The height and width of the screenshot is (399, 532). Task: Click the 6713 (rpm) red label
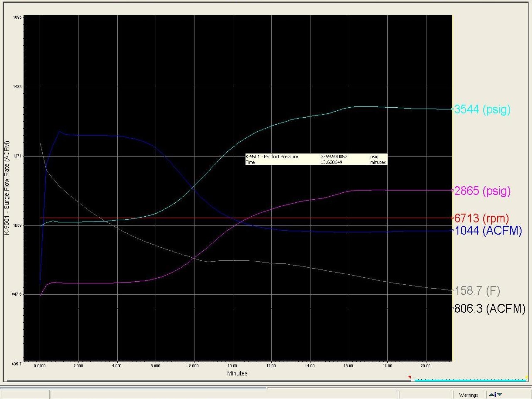click(481, 218)
